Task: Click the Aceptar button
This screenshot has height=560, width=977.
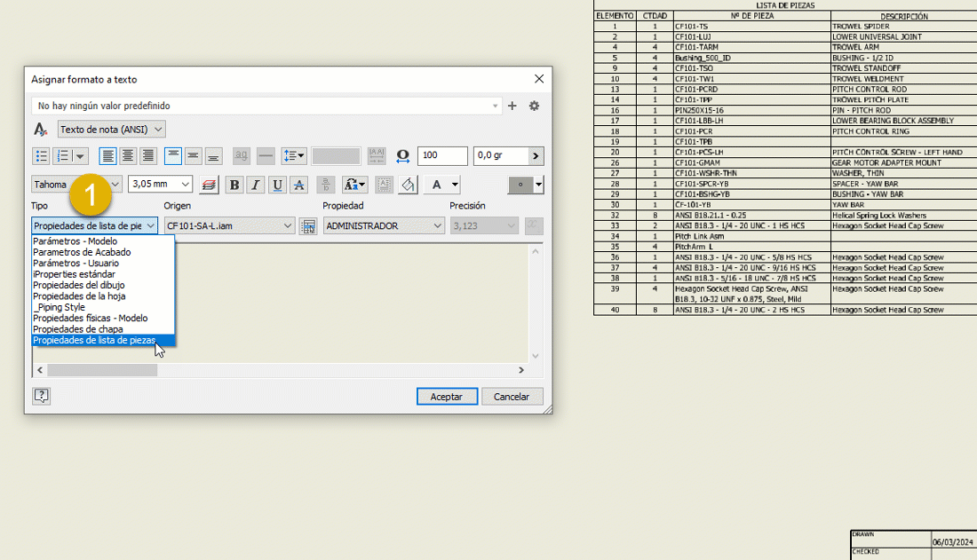Action: tap(447, 396)
